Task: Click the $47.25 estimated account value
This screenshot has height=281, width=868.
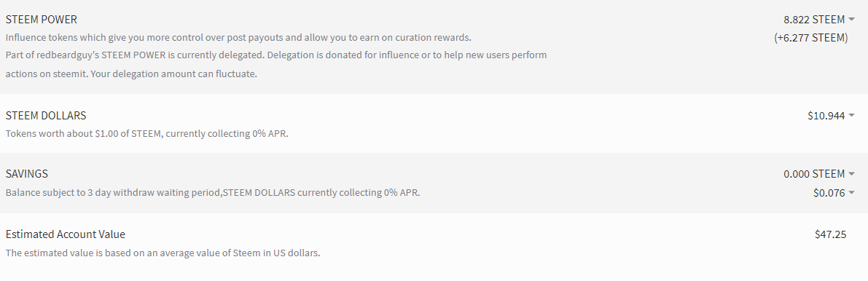Action: [830, 234]
